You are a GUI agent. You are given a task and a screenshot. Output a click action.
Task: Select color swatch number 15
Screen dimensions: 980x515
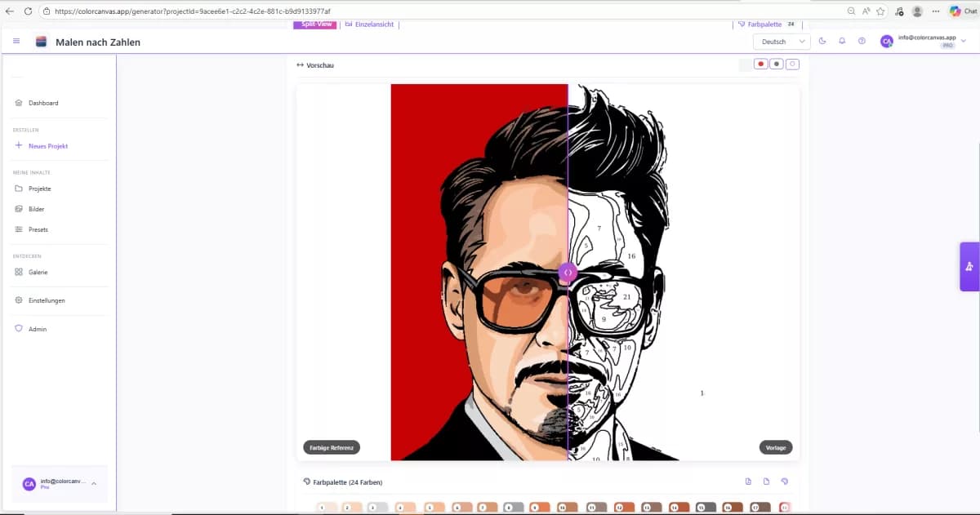705,508
